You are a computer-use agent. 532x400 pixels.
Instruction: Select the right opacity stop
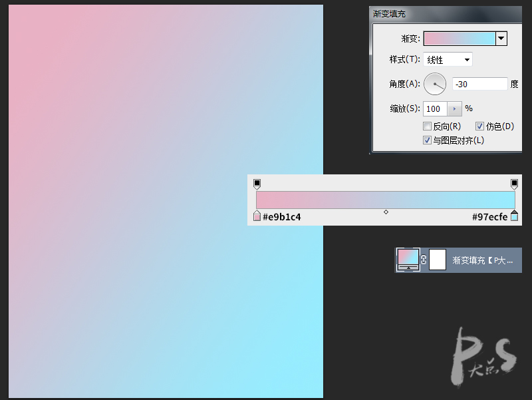pyautogui.click(x=514, y=184)
